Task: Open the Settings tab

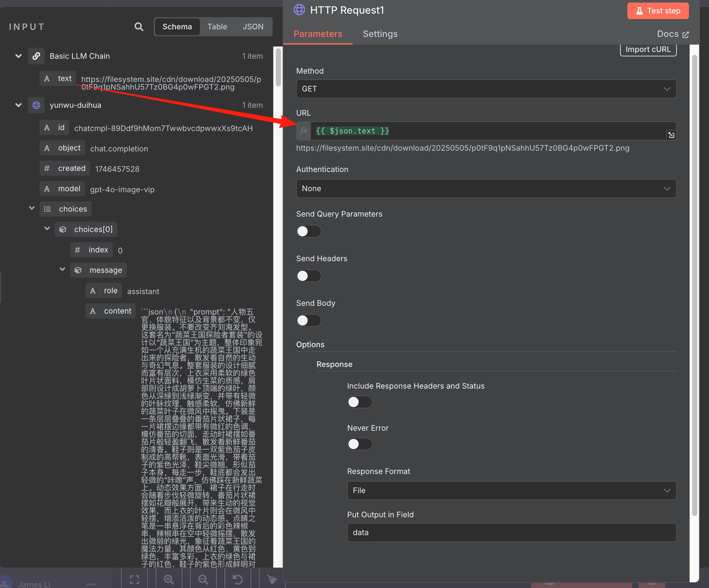Action: (380, 34)
